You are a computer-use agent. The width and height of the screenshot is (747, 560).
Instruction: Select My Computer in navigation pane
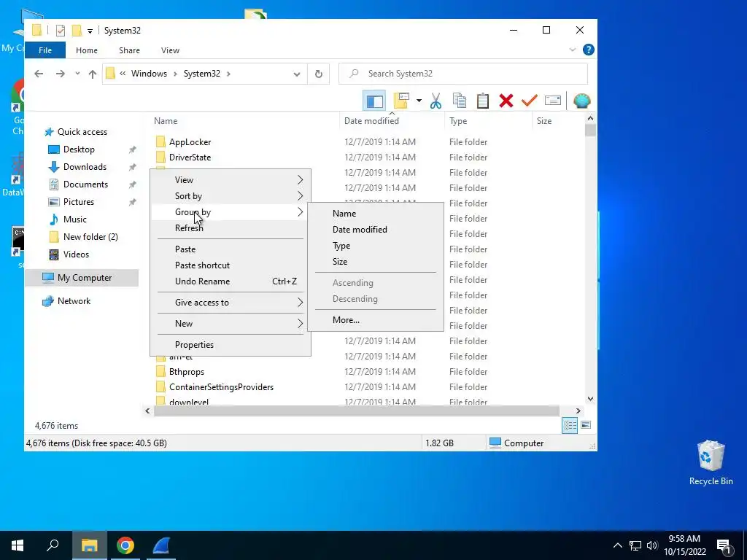(82, 278)
